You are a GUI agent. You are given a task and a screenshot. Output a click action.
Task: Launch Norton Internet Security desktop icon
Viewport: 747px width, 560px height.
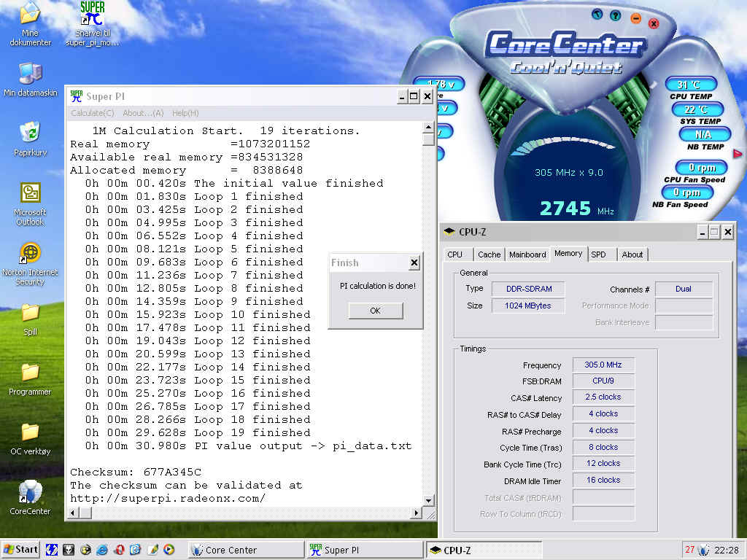[30, 264]
